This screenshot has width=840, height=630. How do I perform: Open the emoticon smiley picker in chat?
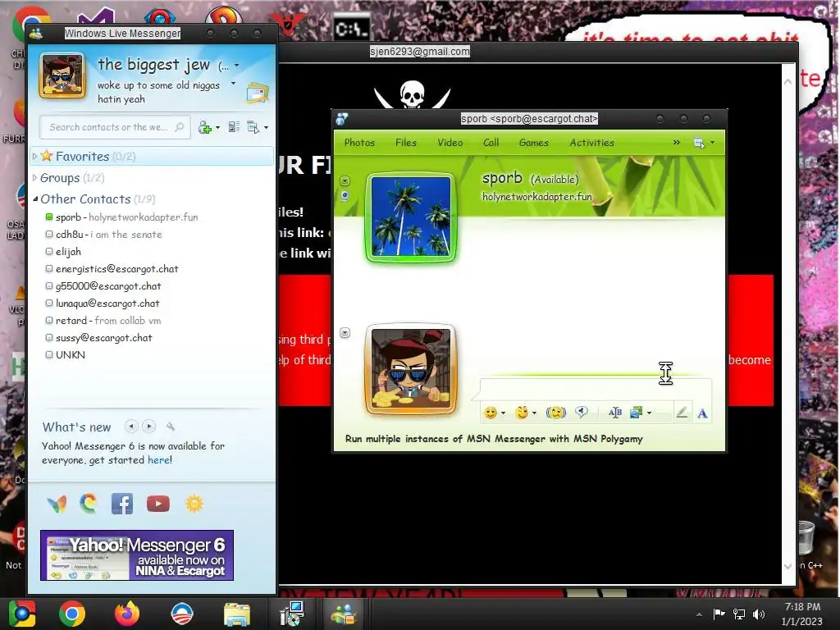(x=491, y=413)
